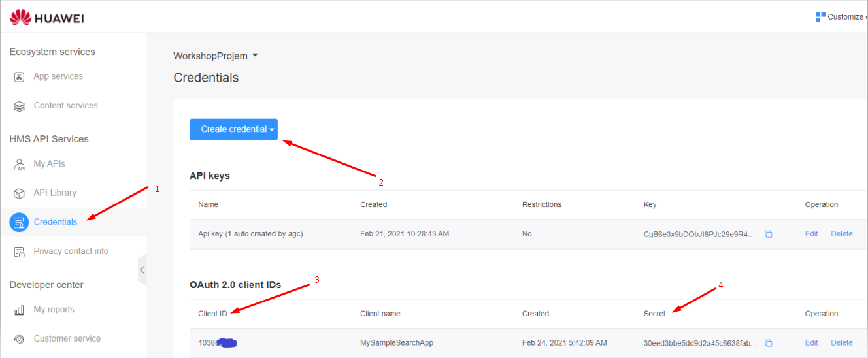Click the Customize grid icon
The width and height of the screenshot is (868, 358).
(820, 17)
